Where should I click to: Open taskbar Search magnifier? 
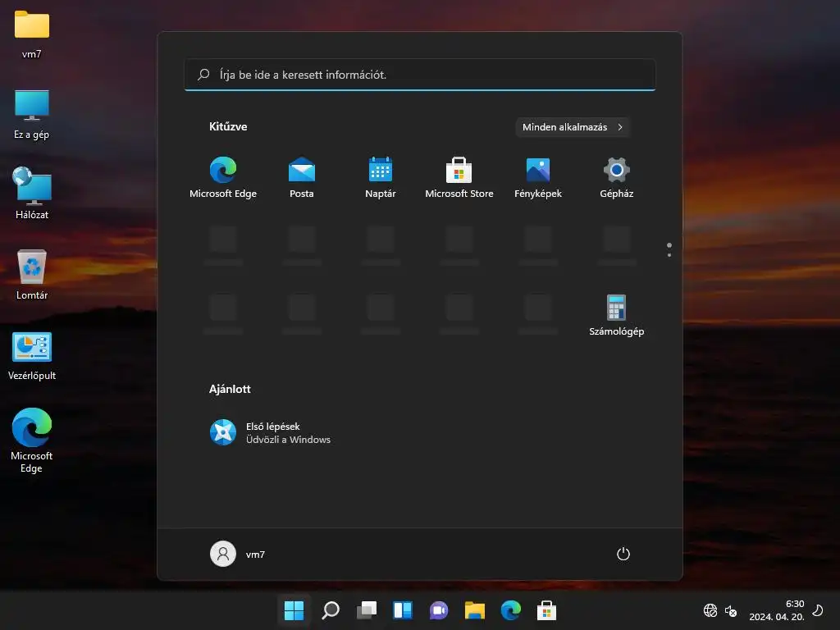coord(330,610)
